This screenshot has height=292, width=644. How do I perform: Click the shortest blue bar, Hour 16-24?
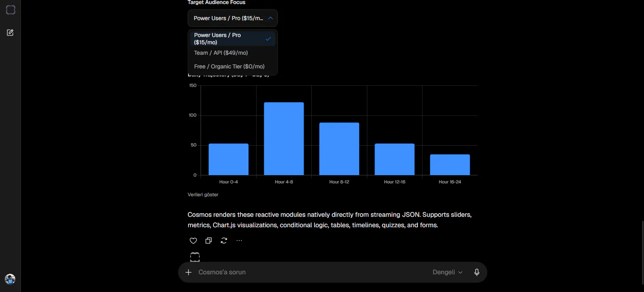tap(450, 165)
